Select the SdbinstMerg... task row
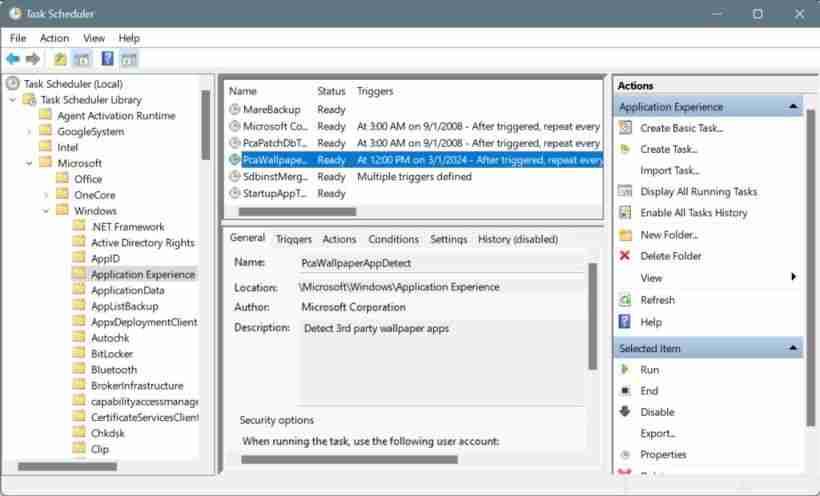This screenshot has height=496, width=820. (415, 177)
